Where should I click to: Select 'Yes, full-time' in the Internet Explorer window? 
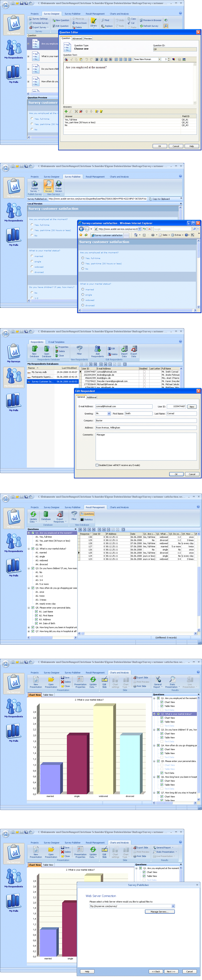click(83, 258)
